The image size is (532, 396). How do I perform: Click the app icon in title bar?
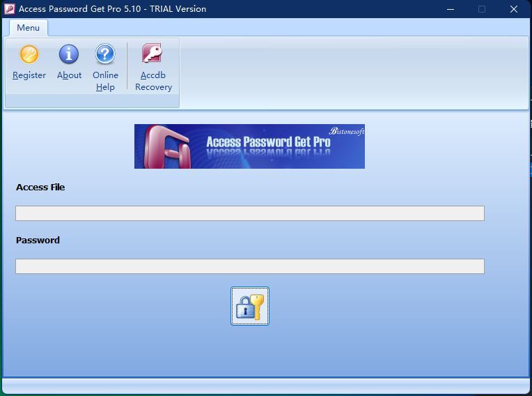pos(9,9)
